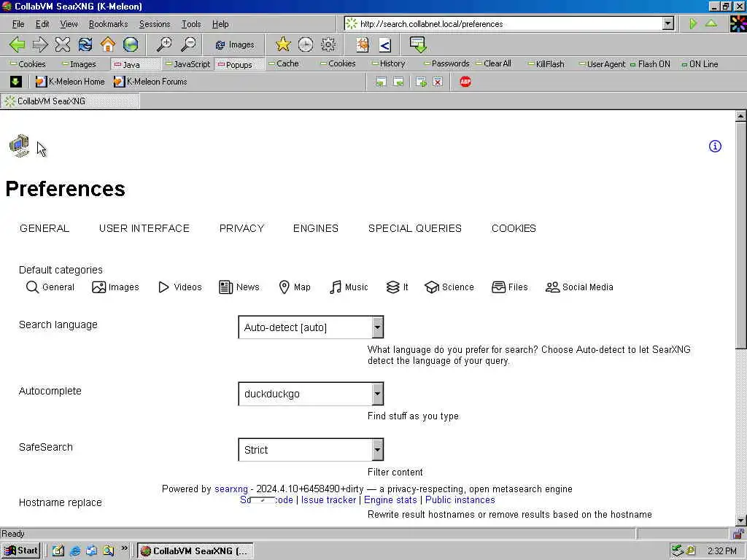Click the Clear All privacy button
Viewport: 747px width, 560px height.
(x=493, y=63)
